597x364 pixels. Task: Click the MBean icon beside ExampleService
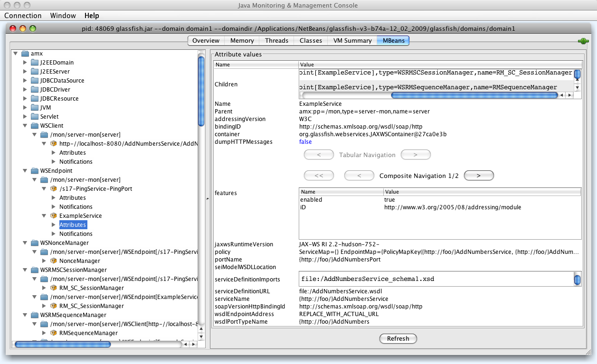[x=53, y=216]
